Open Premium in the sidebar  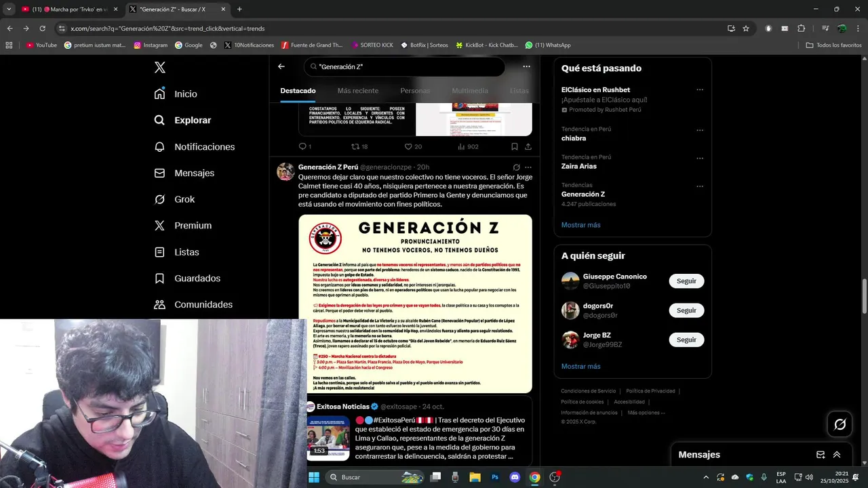182,226
